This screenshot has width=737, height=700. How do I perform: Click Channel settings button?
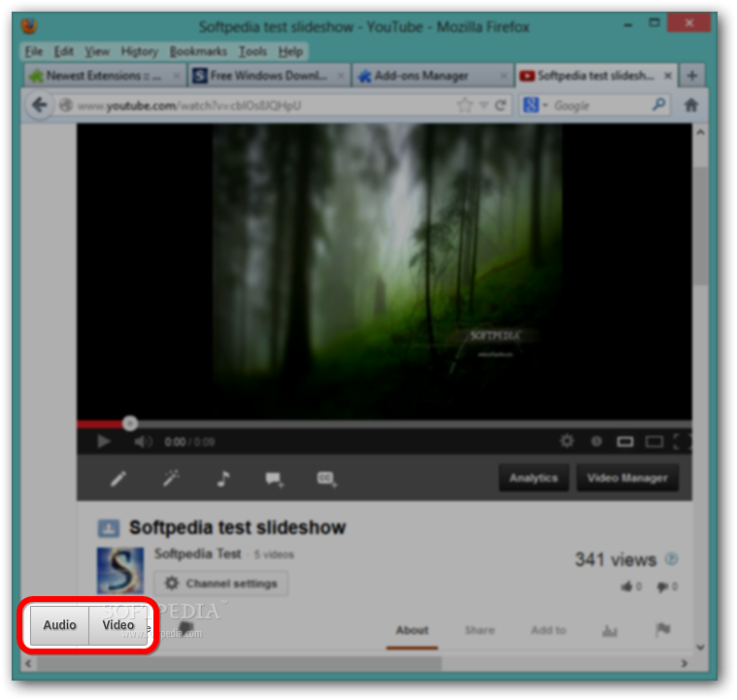coord(221,583)
